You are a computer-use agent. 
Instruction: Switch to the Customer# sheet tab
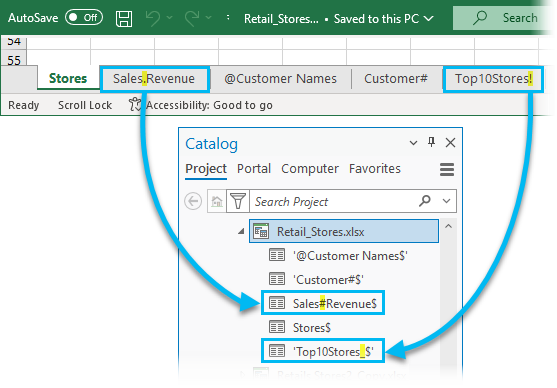[x=396, y=79]
